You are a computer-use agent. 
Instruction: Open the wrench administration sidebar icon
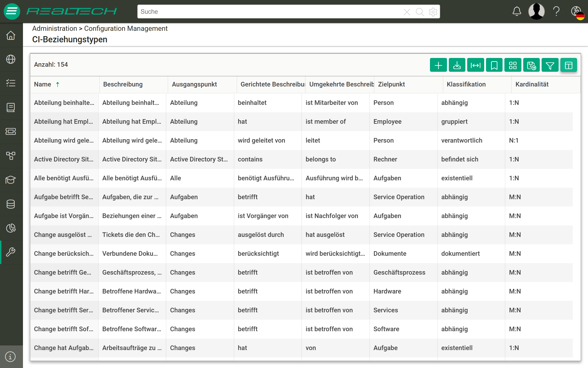point(11,252)
